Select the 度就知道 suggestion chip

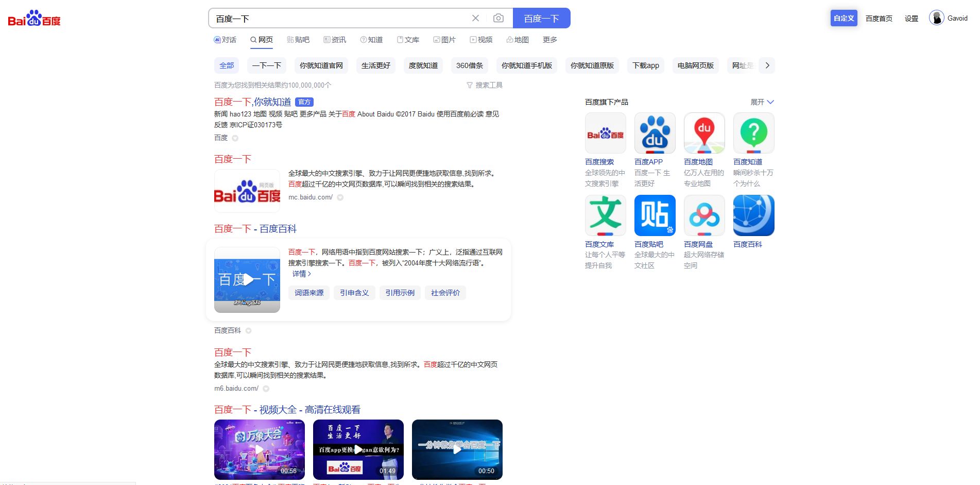[x=423, y=65]
